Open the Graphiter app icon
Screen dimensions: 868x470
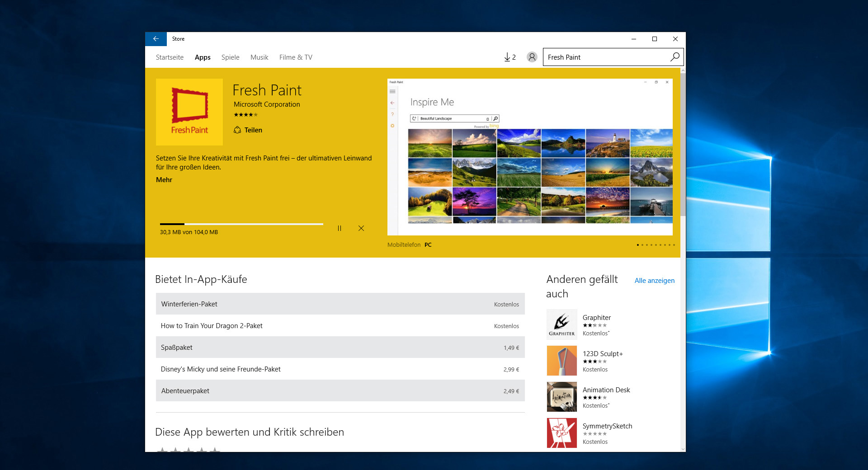(561, 324)
